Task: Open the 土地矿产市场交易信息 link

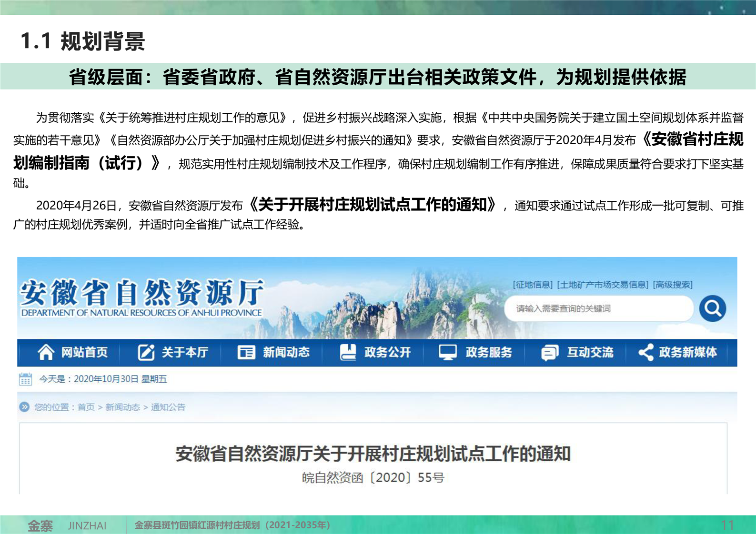Action: point(603,285)
